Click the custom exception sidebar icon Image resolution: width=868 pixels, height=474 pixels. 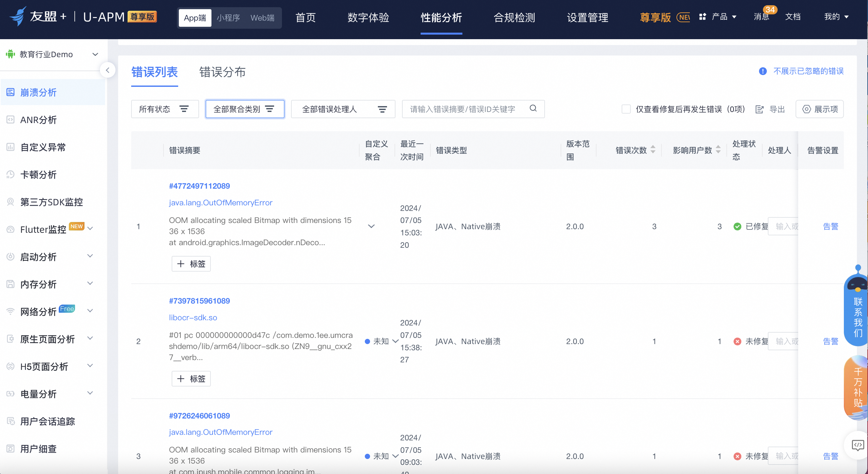(10, 147)
